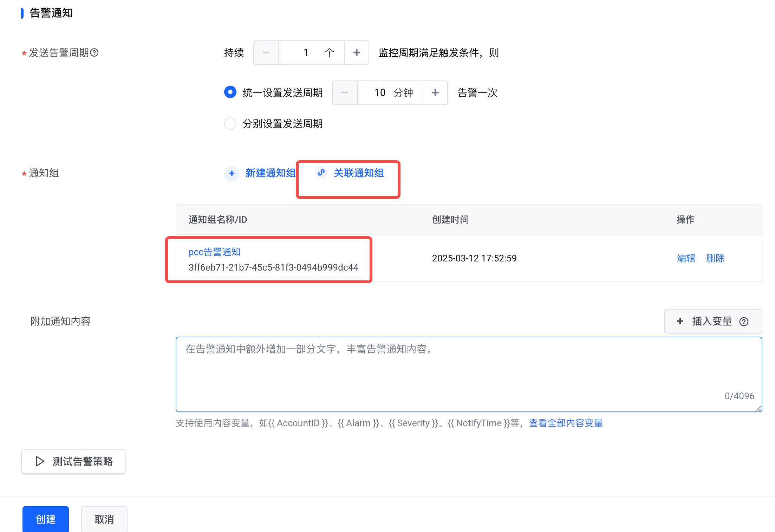
Task: Increase the 持续 period count
Action: (357, 53)
